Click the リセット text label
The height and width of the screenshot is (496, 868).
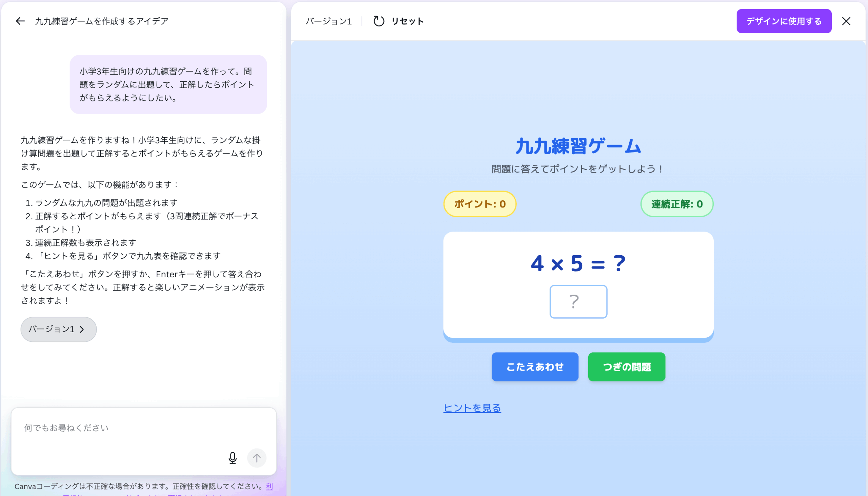[408, 21]
